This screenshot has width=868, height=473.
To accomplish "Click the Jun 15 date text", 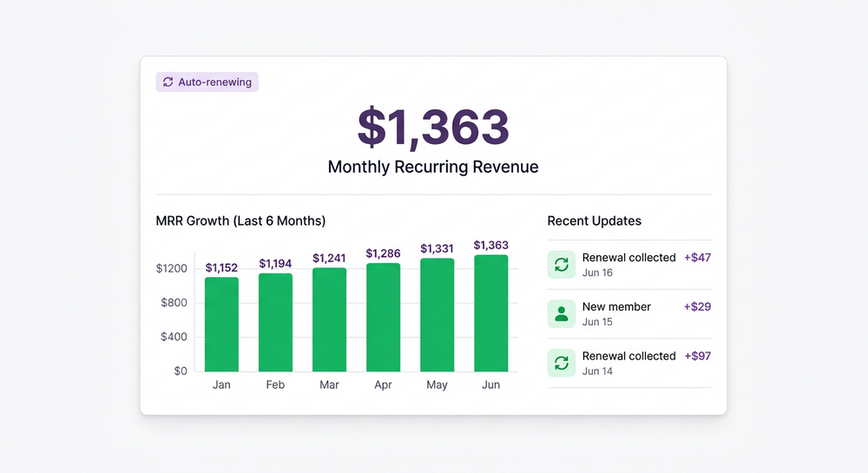I will [x=597, y=322].
